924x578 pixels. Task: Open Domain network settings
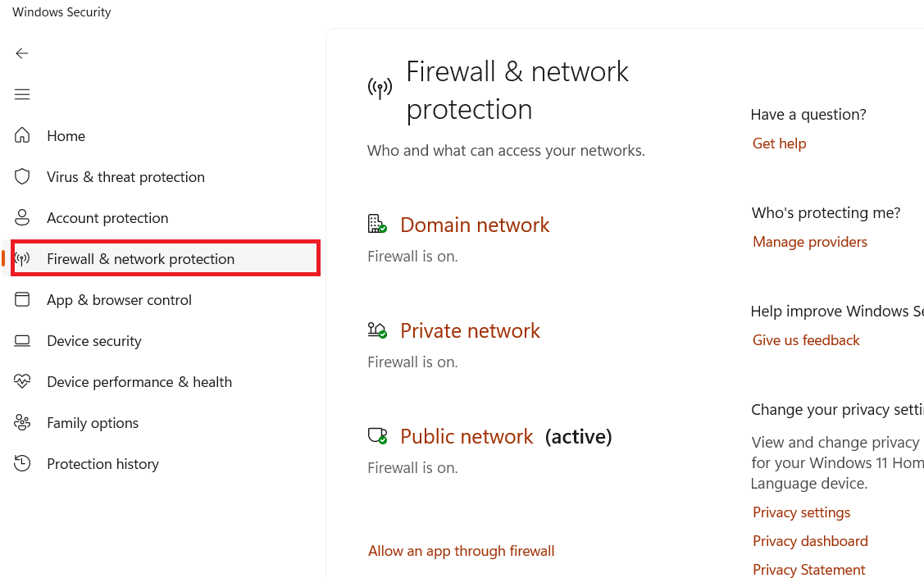coord(475,225)
